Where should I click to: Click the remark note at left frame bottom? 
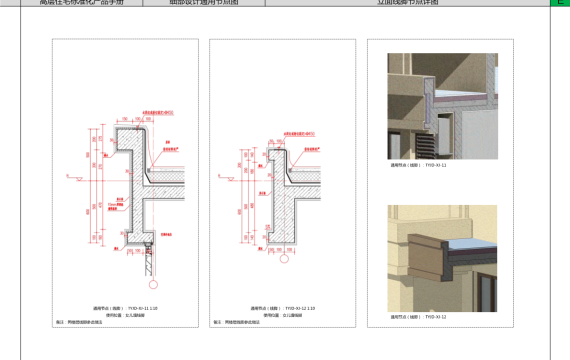pyautogui.click(x=79, y=322)
